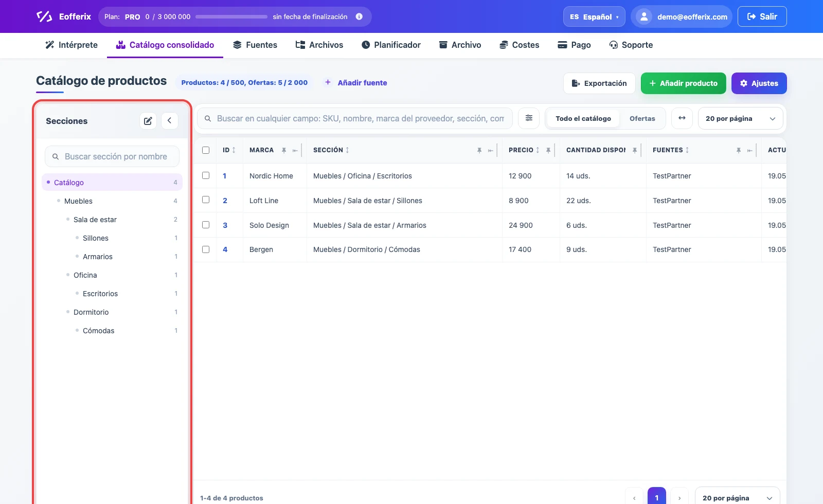Sort by PRECIO column arrows
The image size is (823, 504).
point(538,150)
